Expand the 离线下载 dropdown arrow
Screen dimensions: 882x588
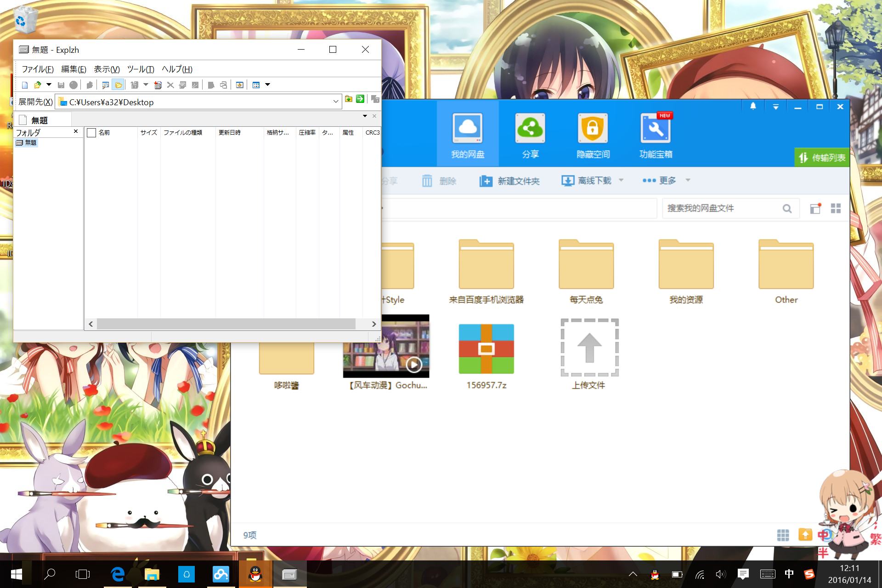[x=621, y=180]
